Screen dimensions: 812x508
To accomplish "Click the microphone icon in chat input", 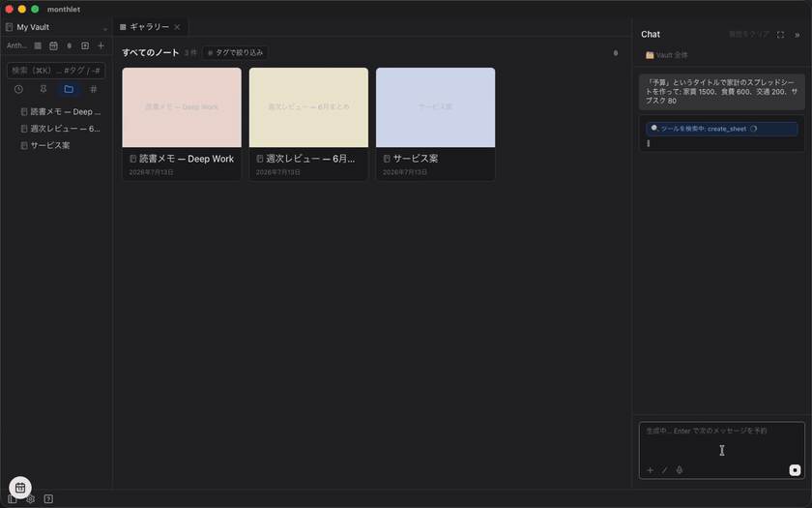I will tap(680, 470).
